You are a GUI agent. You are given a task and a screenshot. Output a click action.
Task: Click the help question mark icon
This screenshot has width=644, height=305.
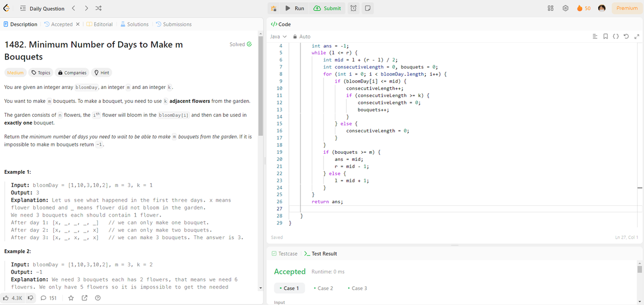pos(98,297)
